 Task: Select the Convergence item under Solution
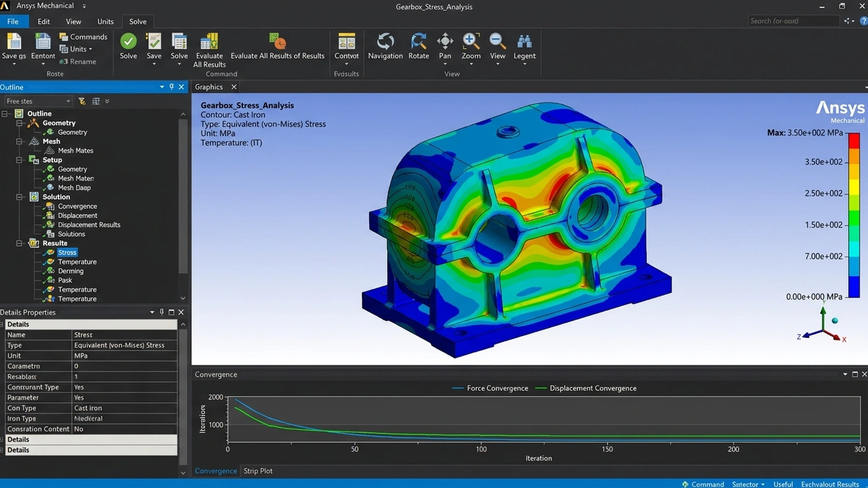(x=77, y=206)
